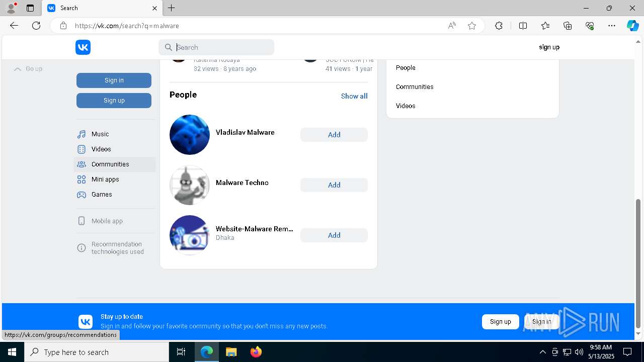This screenshot has height=362, width=644.
Task: Open Collections icon
Action: [x=568, y=26]
